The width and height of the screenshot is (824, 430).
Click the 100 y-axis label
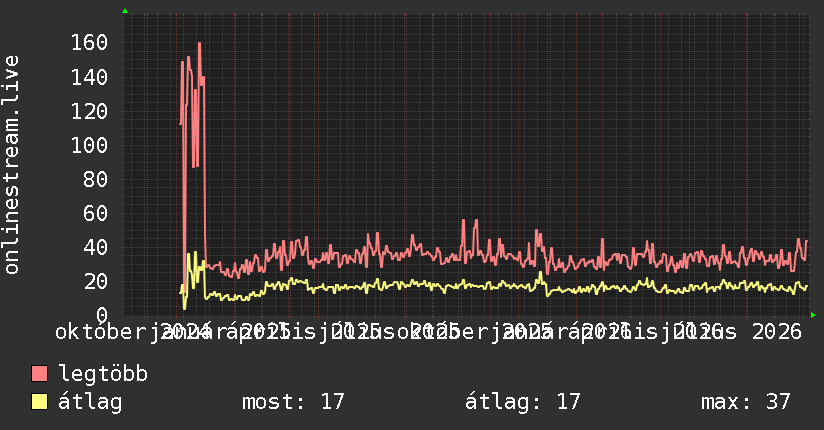89,145
